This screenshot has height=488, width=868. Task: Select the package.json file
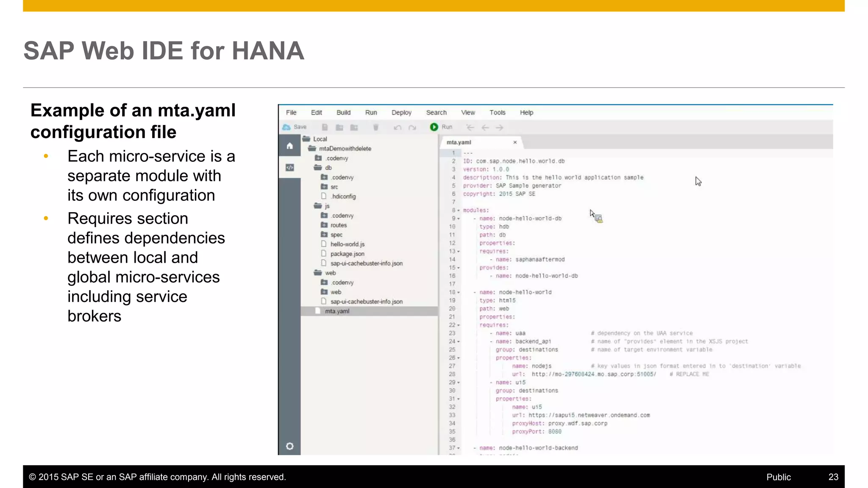347,254
